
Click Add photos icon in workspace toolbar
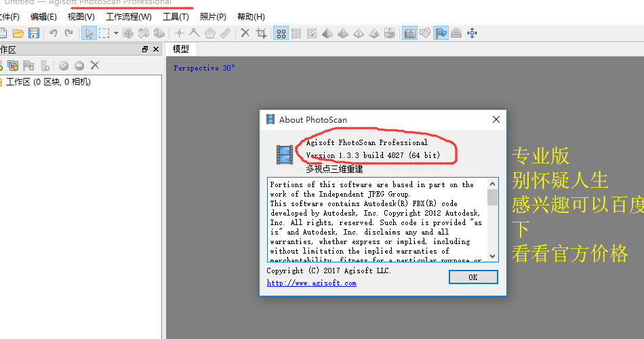pyautogui.click(x=13, y=65)
